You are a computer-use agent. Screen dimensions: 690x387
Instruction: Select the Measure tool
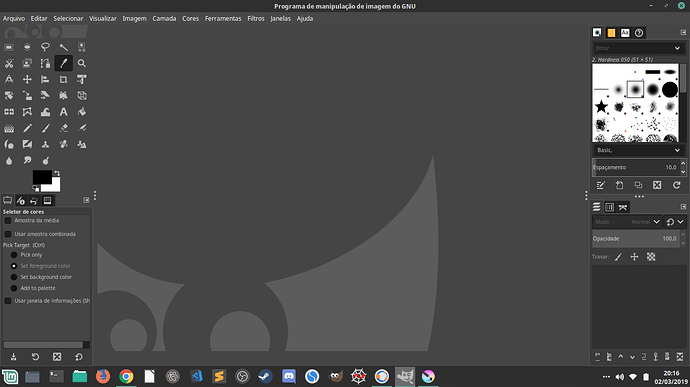point(9,79)
